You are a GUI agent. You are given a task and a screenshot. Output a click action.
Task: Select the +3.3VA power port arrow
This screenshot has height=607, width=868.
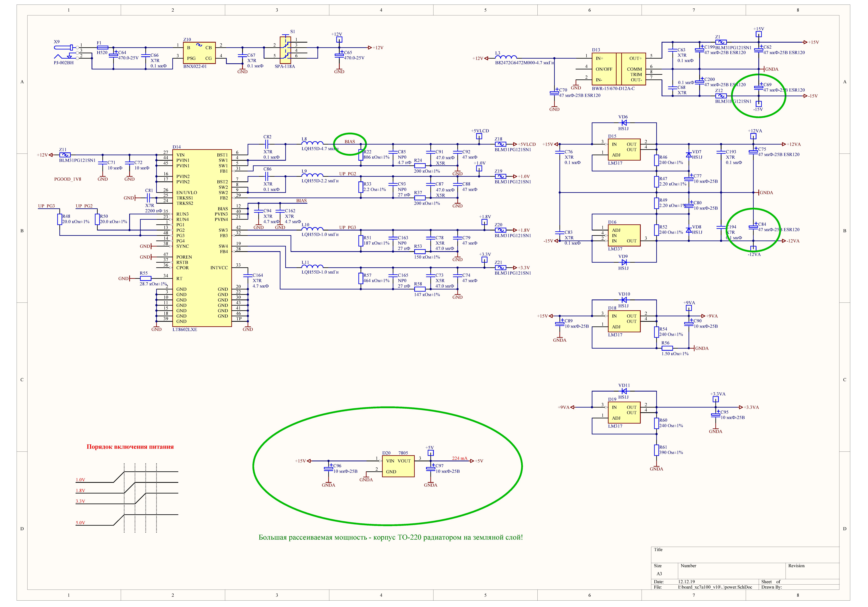point(741,407)
